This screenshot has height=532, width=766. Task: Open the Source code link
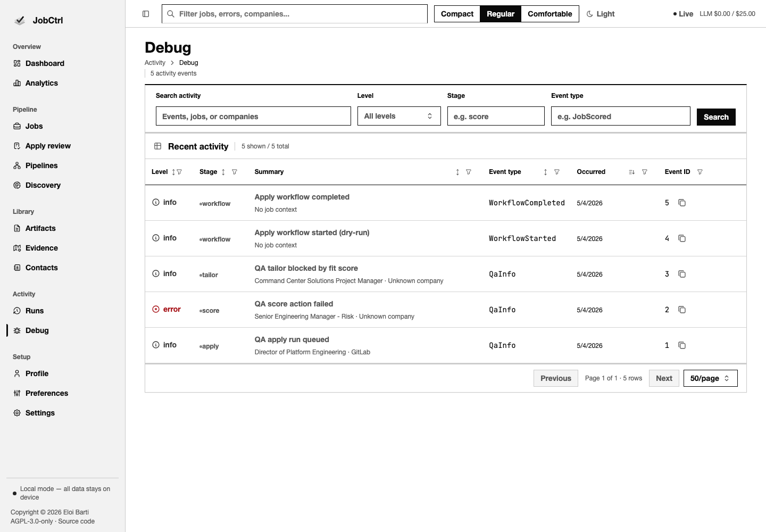click(77, 521)
